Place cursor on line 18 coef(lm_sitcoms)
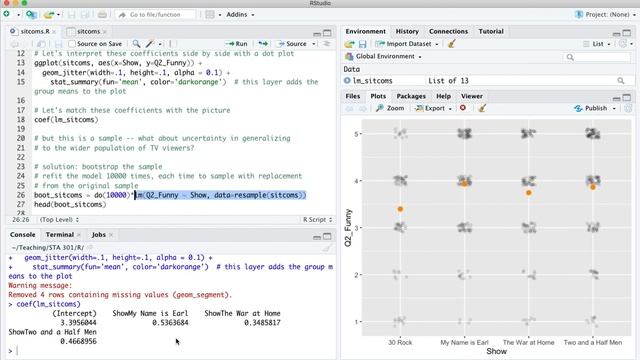Viewport: 640px width, 360px height. tap(66, 120)
